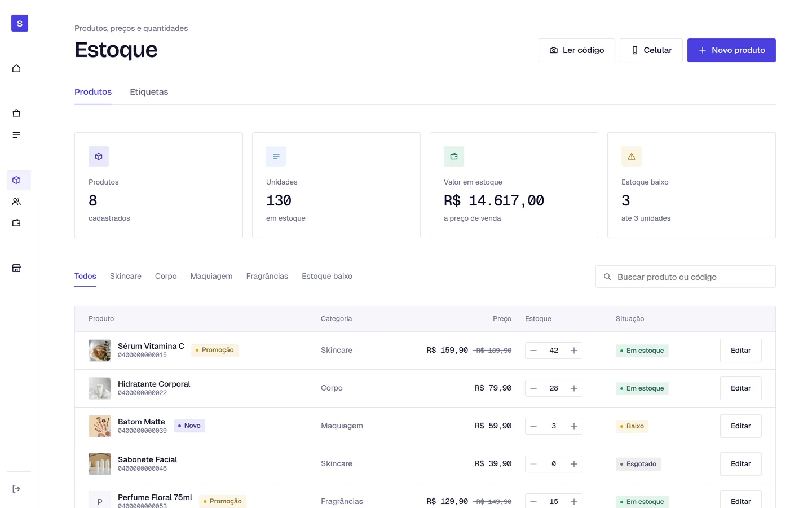Increase stock of Hidratante Corporal
The width and height of the screenshot is (812, 508).
tap(574, 388)
